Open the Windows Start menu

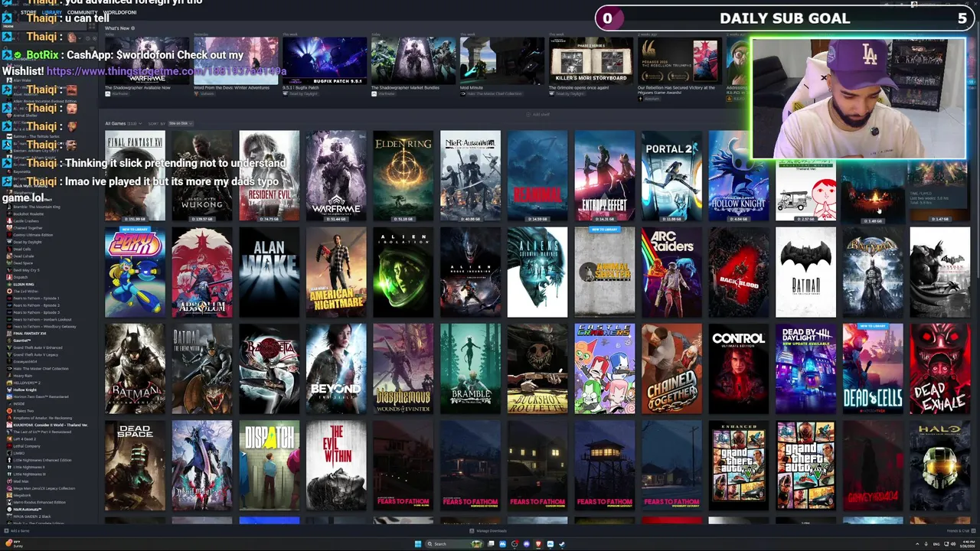click(x=418, y=544)
